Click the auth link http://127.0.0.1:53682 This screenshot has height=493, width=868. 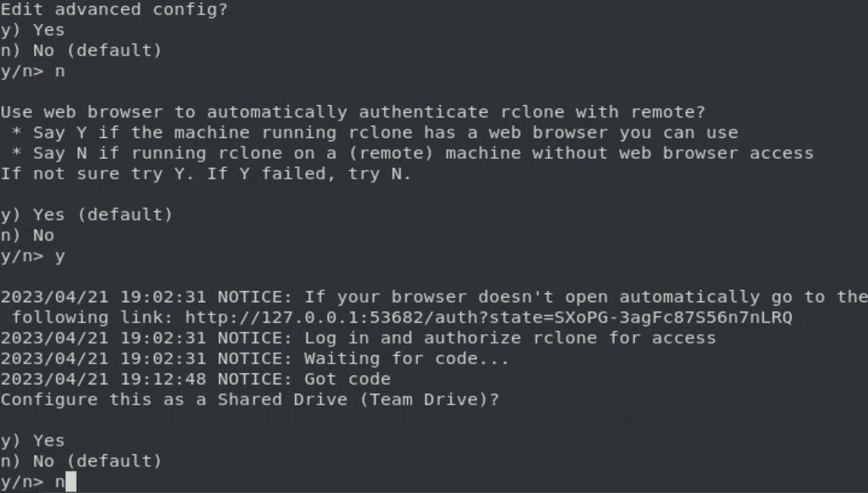[x=488, y=317]
